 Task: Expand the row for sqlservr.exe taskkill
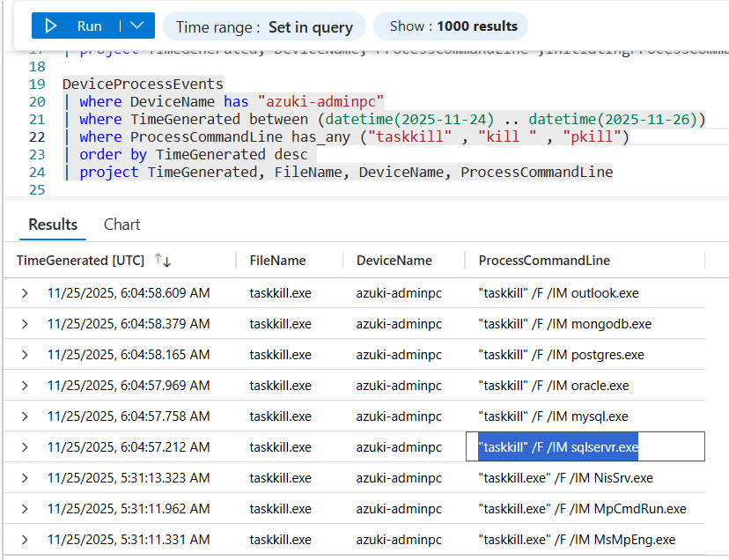(25, 447)
